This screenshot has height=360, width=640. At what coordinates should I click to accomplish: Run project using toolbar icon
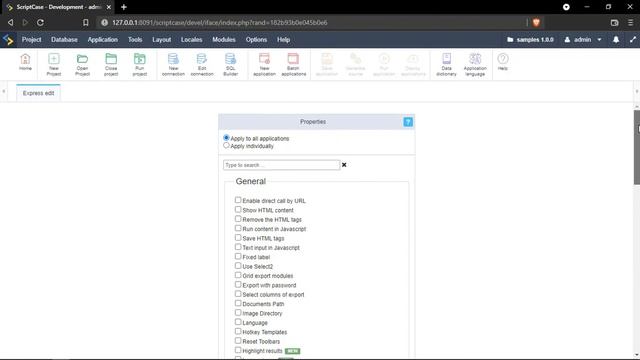140,64
